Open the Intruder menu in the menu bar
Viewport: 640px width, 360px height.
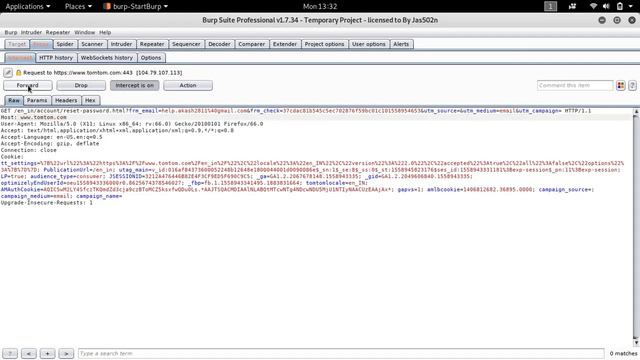pos(31,32)
